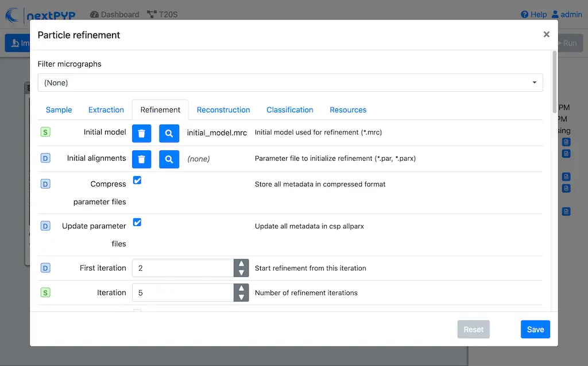
Task: Clear the Initial alignments file
Action: coord(141,159)
